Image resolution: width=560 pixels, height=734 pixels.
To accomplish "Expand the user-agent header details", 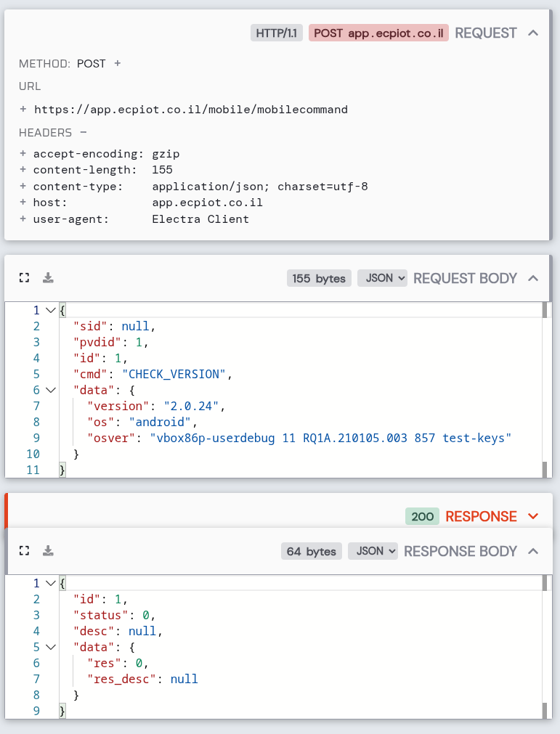I will (x=23, y=219).
